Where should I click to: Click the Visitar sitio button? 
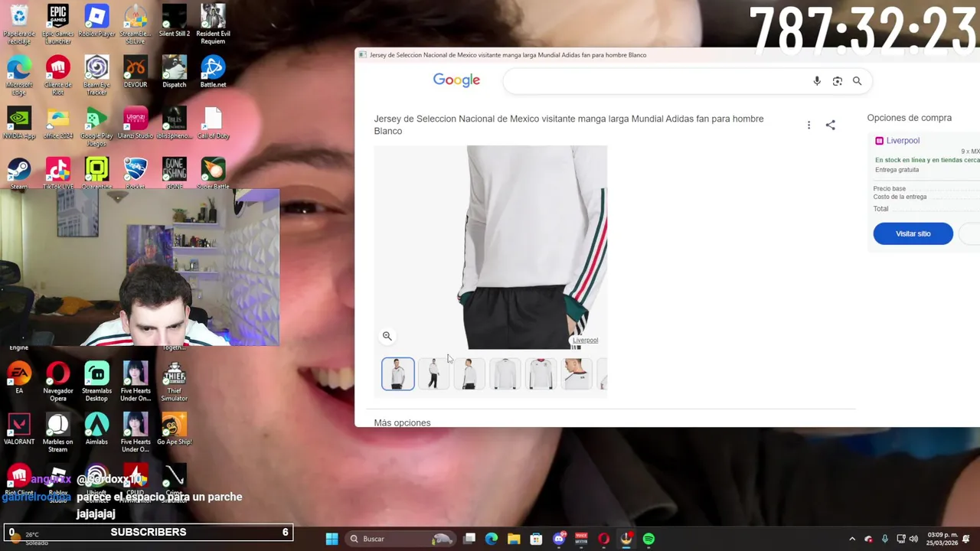point(913,233)
